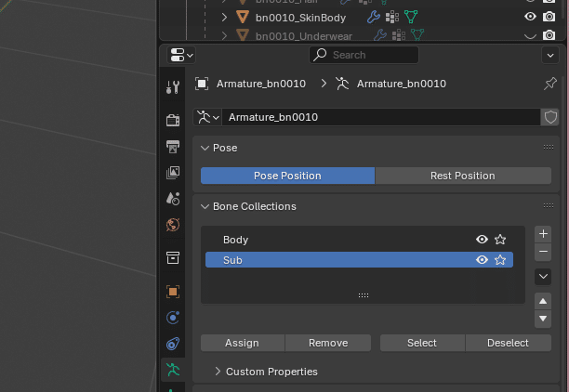Image resolution: width=569 pixels, height=392 pixels.
Task: Click the bn0010_Underwear mesh data icon
Action: click(417, 34)
